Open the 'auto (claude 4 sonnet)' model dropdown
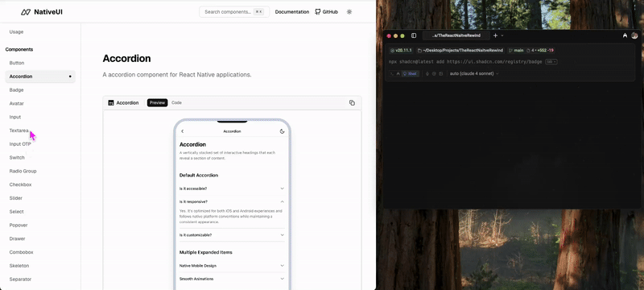This screenshot has height=290, width=644. pos(474,73)
